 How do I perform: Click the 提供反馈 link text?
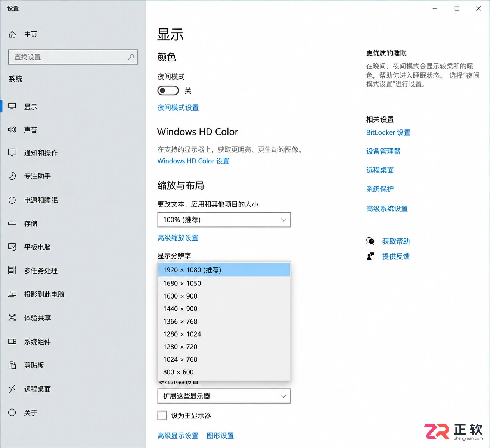pyautogui.click(x=396, y=256)
